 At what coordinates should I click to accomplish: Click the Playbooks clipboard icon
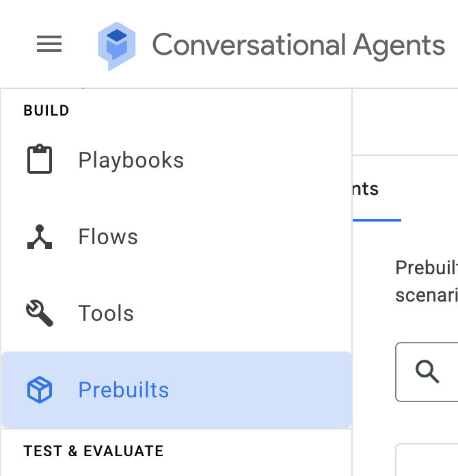[x=40, y=160]
